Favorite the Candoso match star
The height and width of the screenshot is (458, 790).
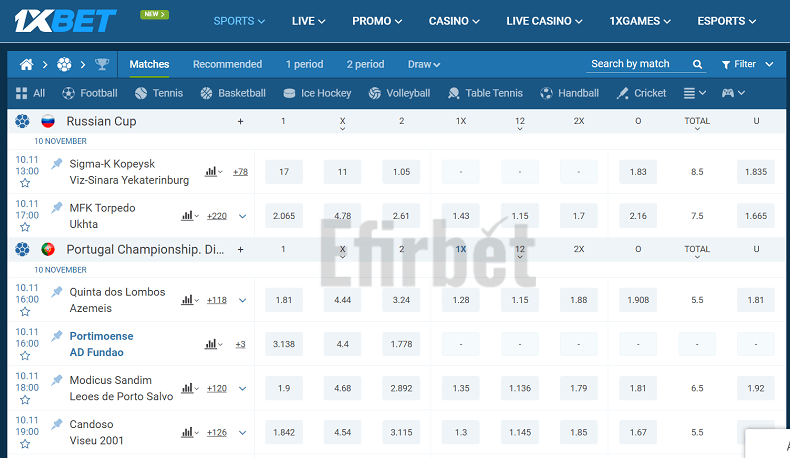click(25, 444)
